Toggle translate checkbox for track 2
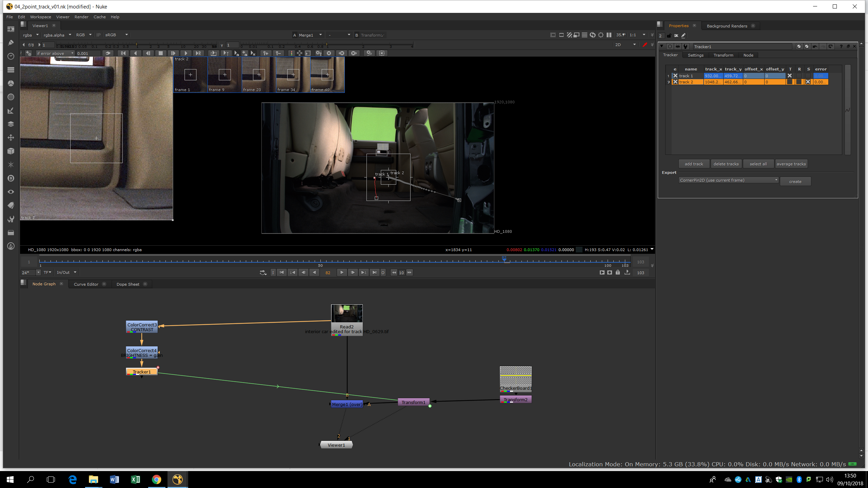This screenshot has height=488, width=868. (790, 82)
